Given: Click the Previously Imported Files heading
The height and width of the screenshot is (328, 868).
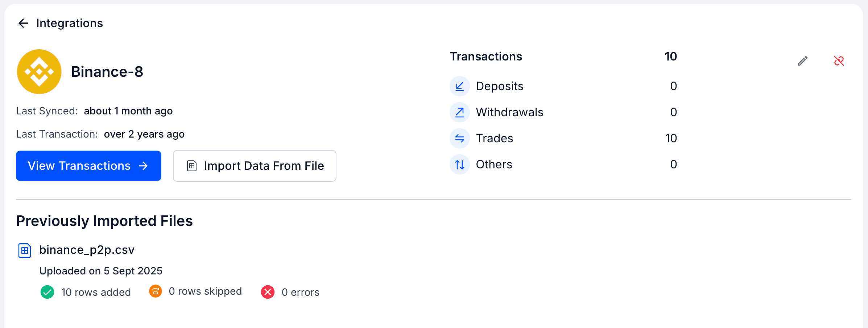Looking at the screenshot, I should [x=104, y=221].
